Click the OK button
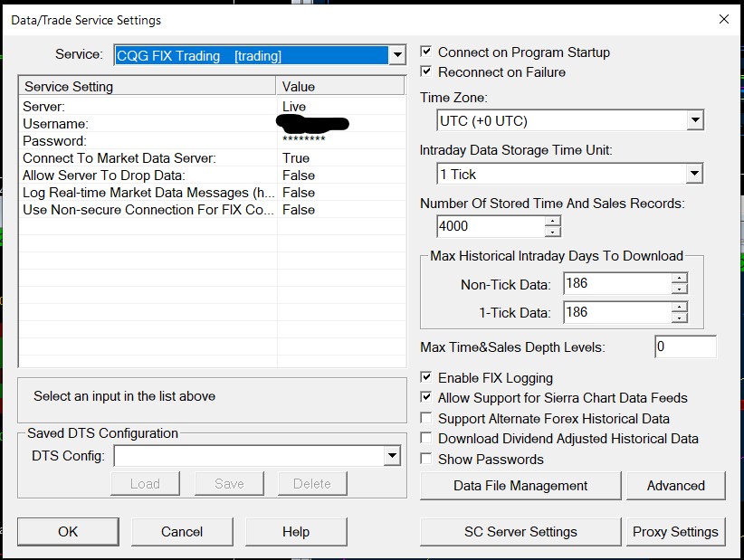The height and width of the screenshot is (560, 744). 68,532
